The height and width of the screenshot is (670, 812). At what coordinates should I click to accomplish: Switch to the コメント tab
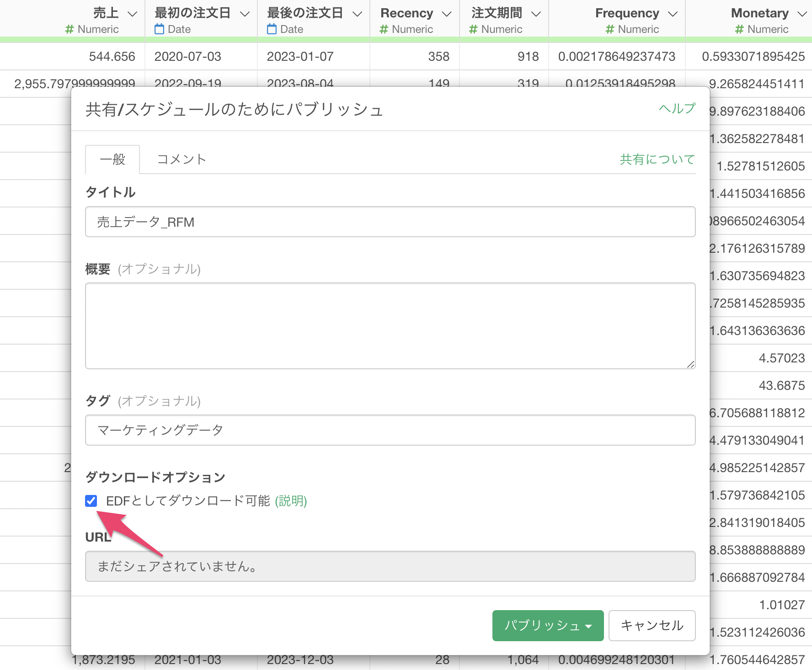pyautogui.click(x=182, y=159)
